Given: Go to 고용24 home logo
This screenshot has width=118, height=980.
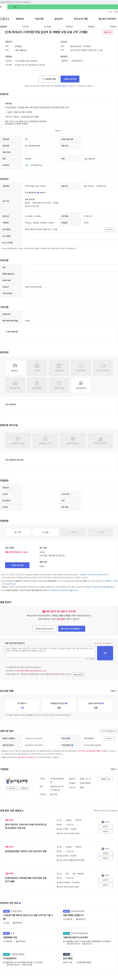Looking at the screenshot, I should [5, 19].
